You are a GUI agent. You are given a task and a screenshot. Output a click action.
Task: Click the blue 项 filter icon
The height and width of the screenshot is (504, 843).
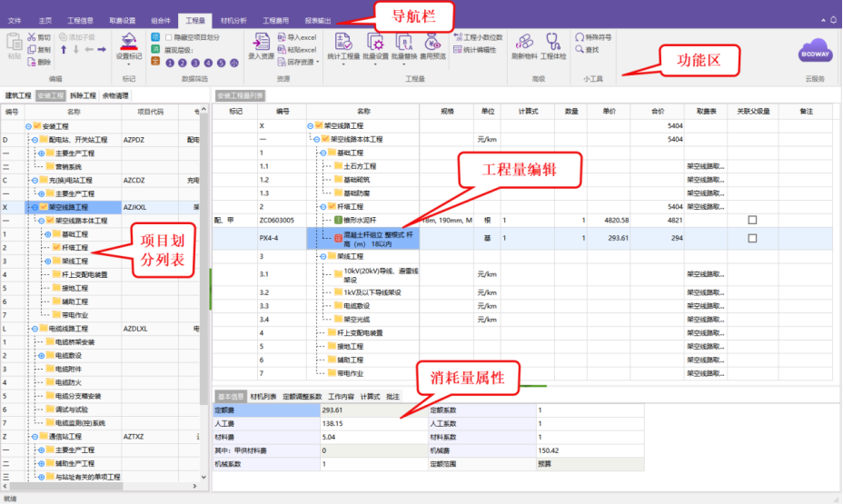155,37
